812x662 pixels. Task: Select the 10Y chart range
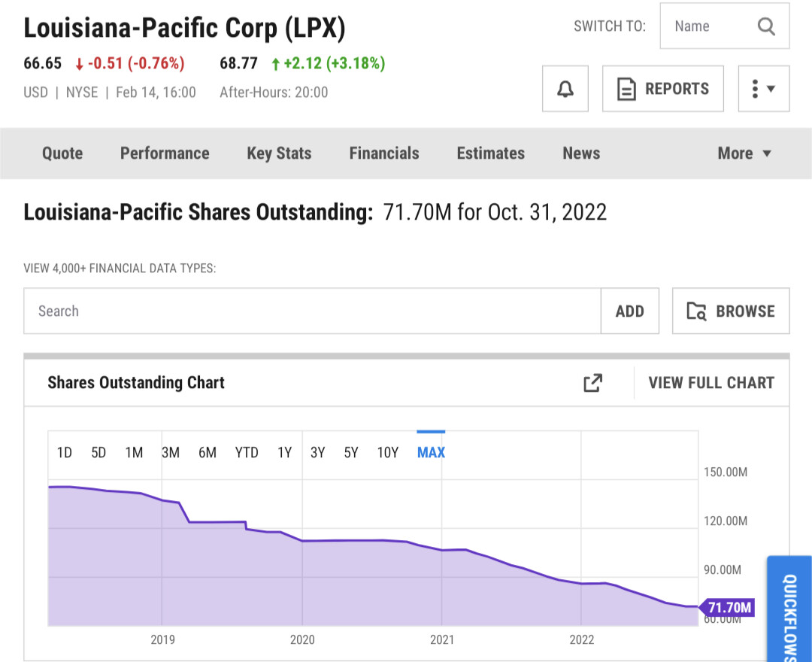point(388,453)
